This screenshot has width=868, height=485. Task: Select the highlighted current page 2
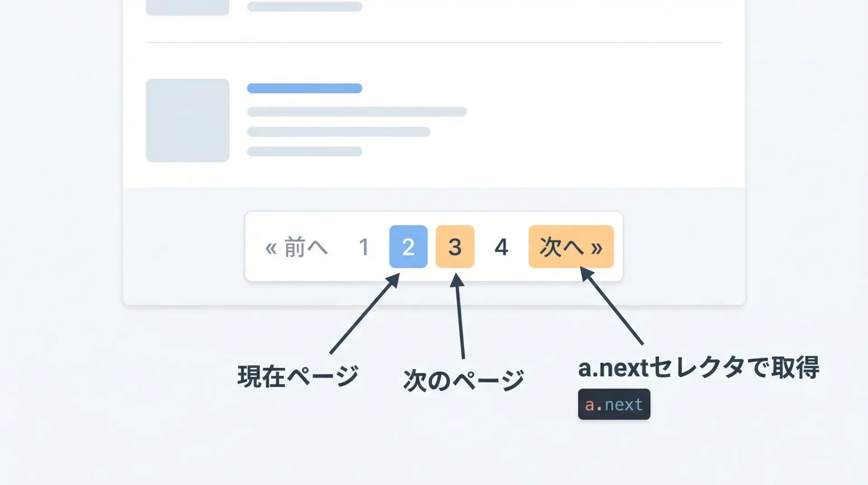click(x=408, y=247)
